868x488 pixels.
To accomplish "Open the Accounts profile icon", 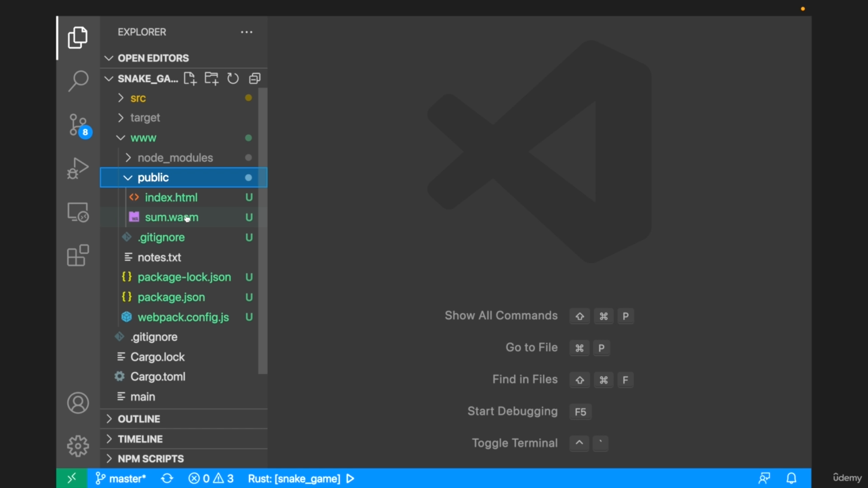I will pos(78,403).
